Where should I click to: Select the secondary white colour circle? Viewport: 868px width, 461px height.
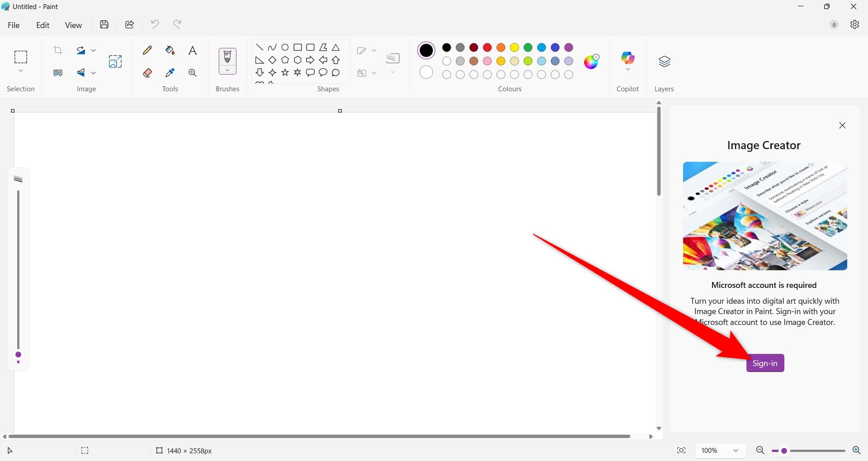tap(426, 72)
